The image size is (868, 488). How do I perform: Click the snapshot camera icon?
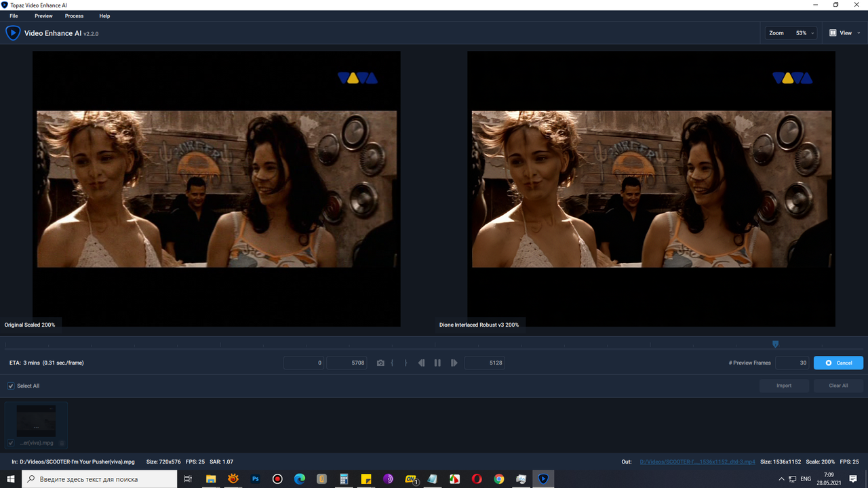(380, 363)
